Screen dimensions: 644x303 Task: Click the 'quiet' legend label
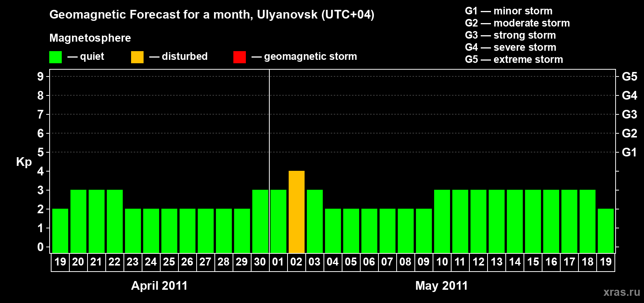(x=92, y=56)
